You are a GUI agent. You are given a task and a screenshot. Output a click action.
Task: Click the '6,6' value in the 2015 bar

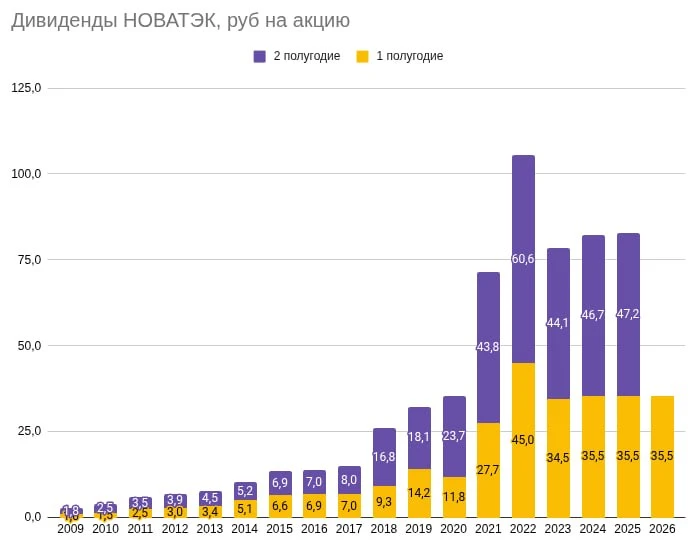pos(280,506)
